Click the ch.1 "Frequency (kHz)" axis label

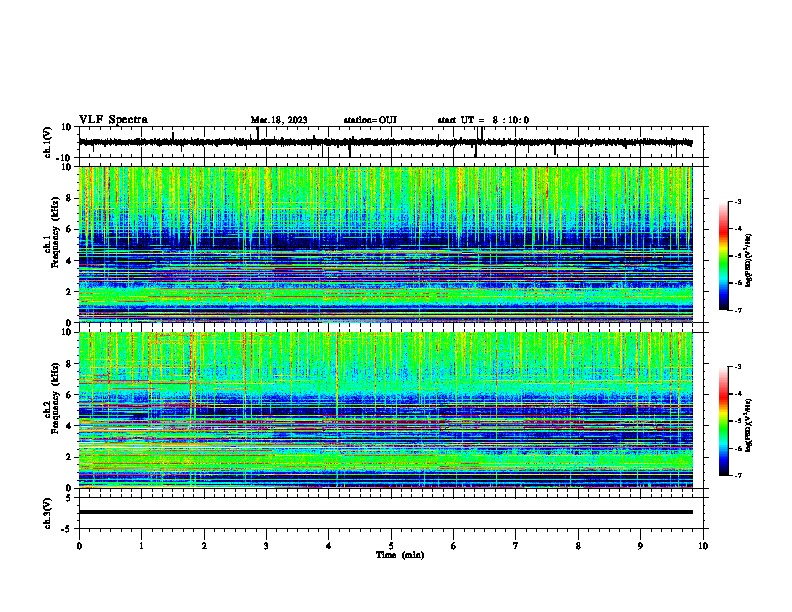pos(55,232)
